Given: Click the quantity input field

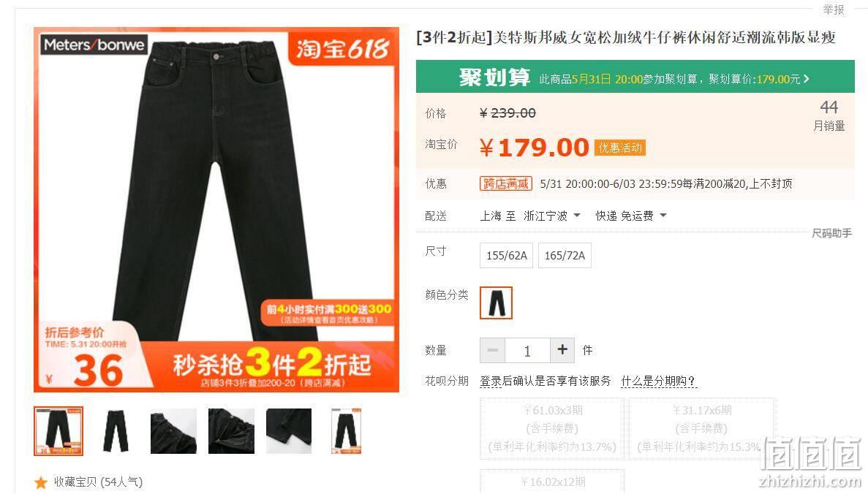Looking at the screenshot, I should coord(527,350).
